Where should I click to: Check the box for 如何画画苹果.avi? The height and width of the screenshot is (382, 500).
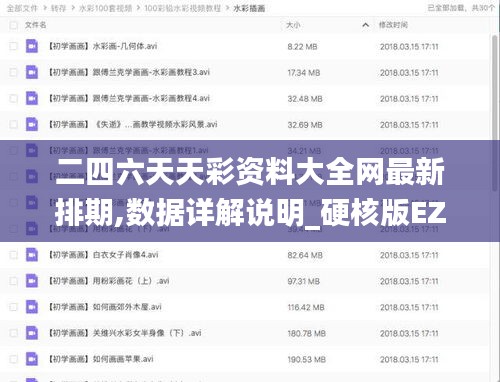coord(13,359)
